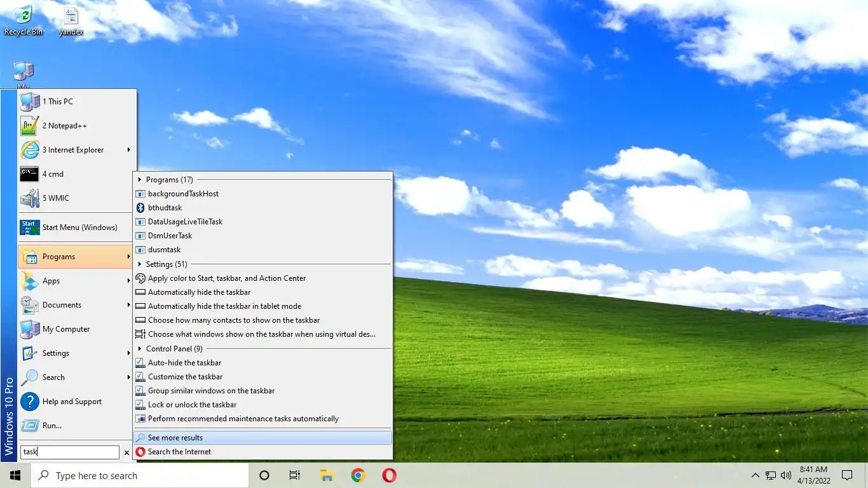Open the WMIC entry
Image resolution: width=868 pixels, height=488 pixels.
pos(77,198)
